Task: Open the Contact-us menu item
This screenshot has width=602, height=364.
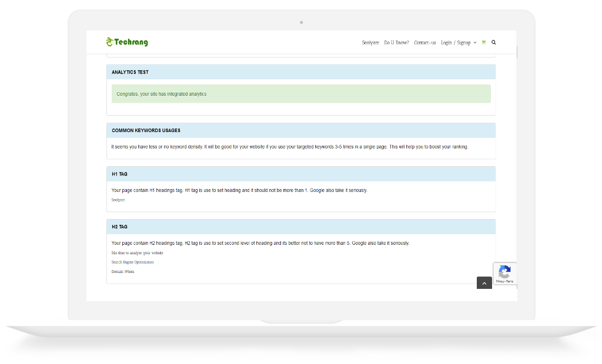Action: (424, 43)
